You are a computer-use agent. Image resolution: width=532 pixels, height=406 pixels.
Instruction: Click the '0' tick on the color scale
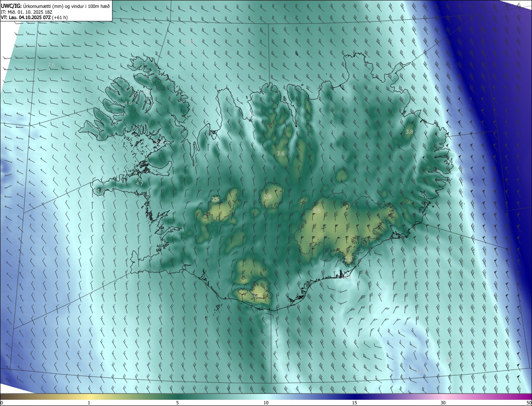point(2,403)
